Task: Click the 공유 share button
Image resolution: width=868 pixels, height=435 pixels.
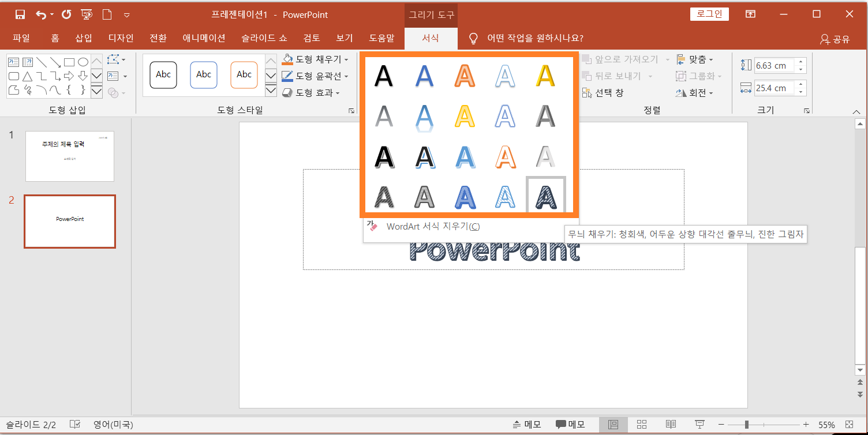Action: 835,39
